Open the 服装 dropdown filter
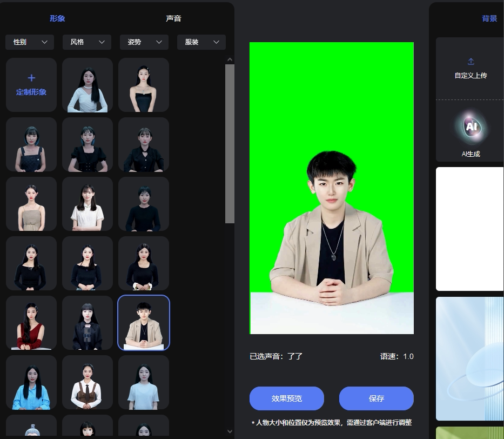Viewport: 504px width, 439px height. click(201, 42)
